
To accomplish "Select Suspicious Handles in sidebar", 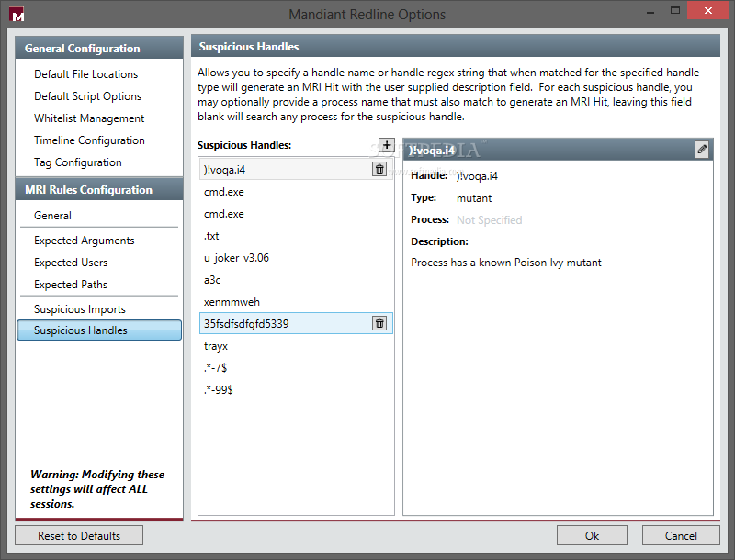I will pos(99,330).
